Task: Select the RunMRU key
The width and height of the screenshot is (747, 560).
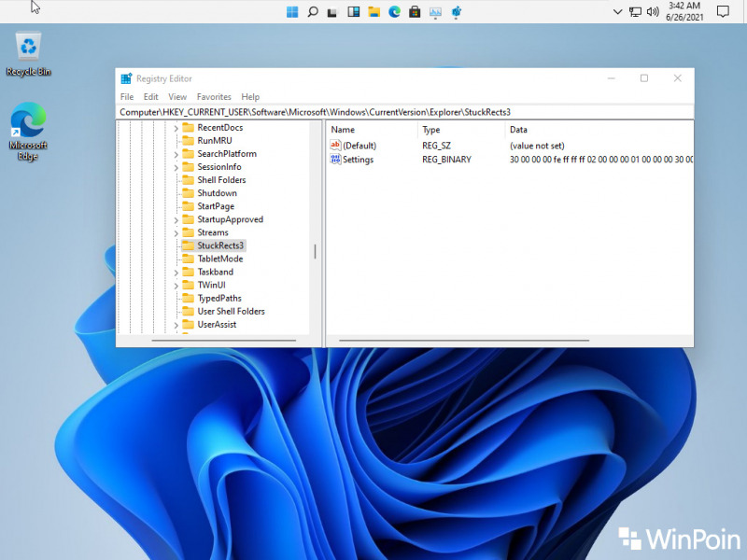Action: tap(215, 141)
